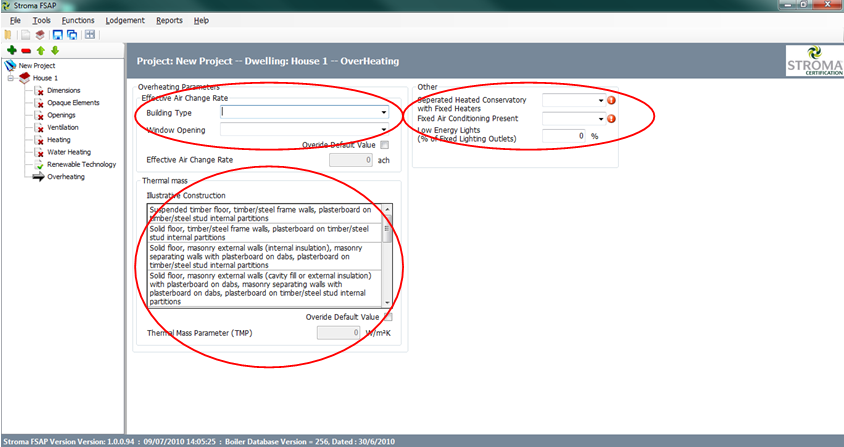Click the red house dwelling toolbar icon
The image size is (844, 447).
(40, 35)
